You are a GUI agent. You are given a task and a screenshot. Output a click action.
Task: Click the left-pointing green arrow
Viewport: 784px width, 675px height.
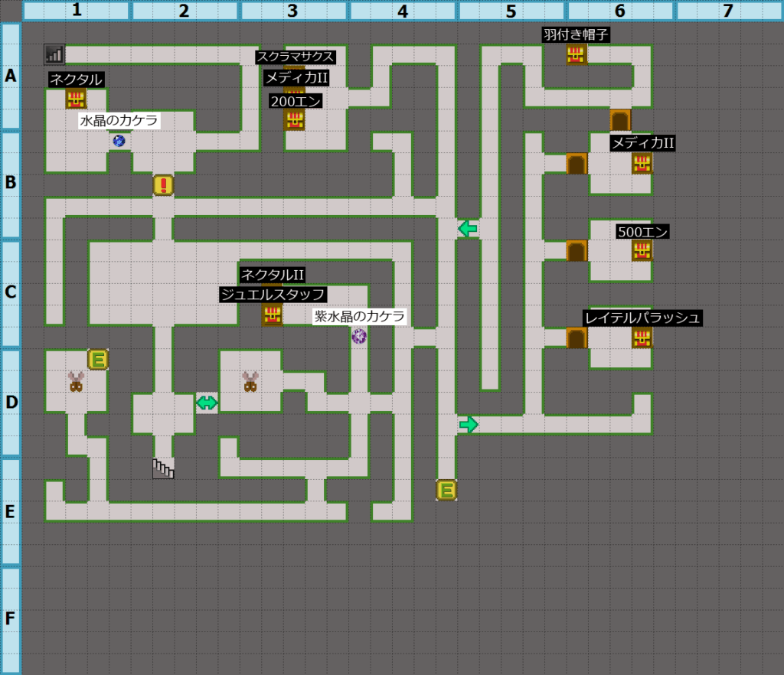click(468, 228)
